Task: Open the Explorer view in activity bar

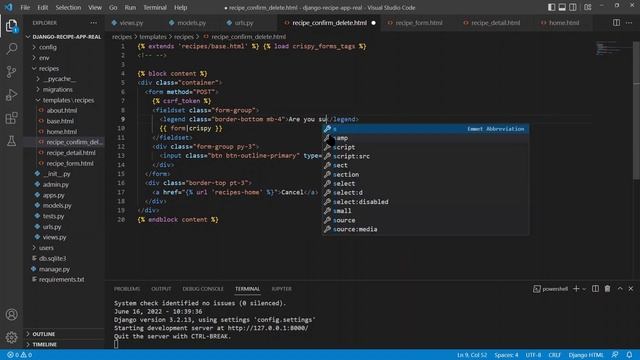Action: click(x=11, y=26)
